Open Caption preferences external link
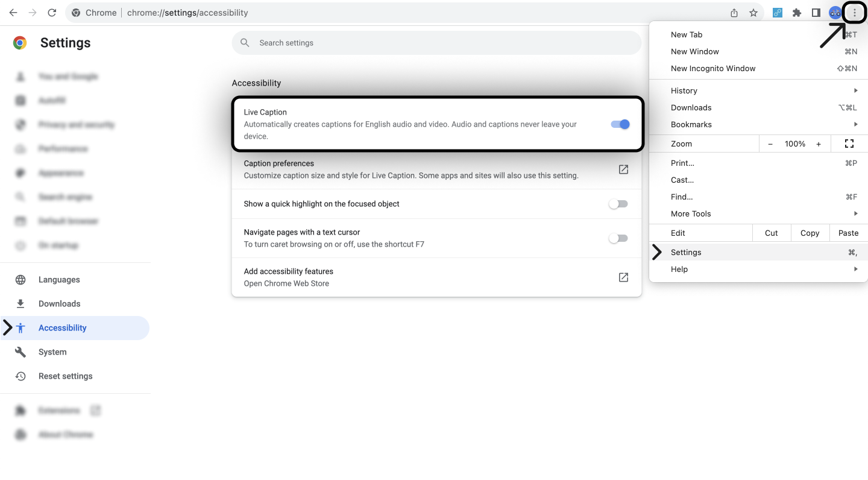Viewport: 868px width, 480px height. tap(623, 169)
